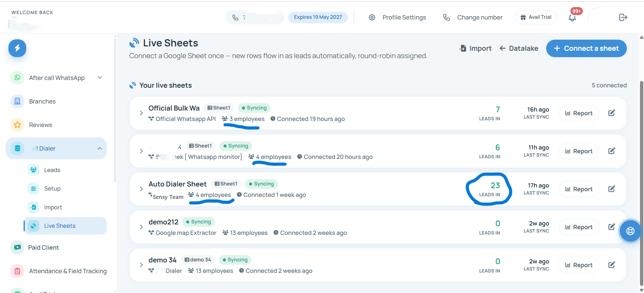Screen dimensions: 644x293
Task: Edit the demo 34 sheet entry
Action: click(612, 265)
